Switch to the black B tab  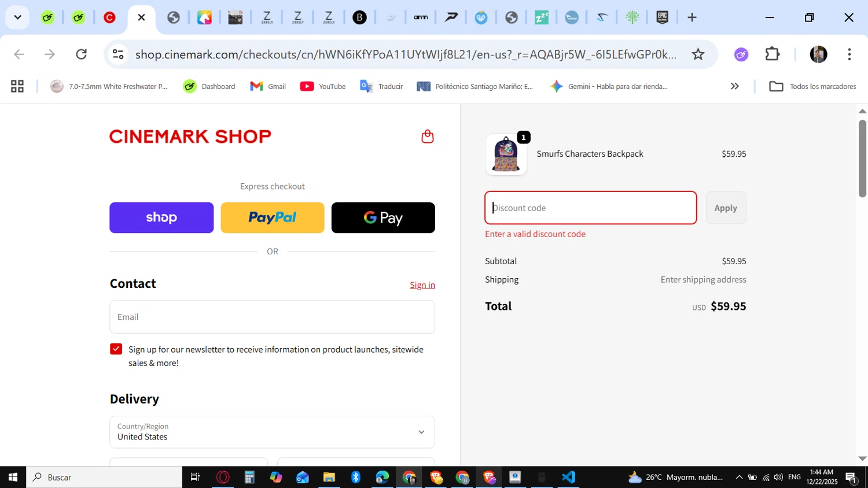(359, 17)
